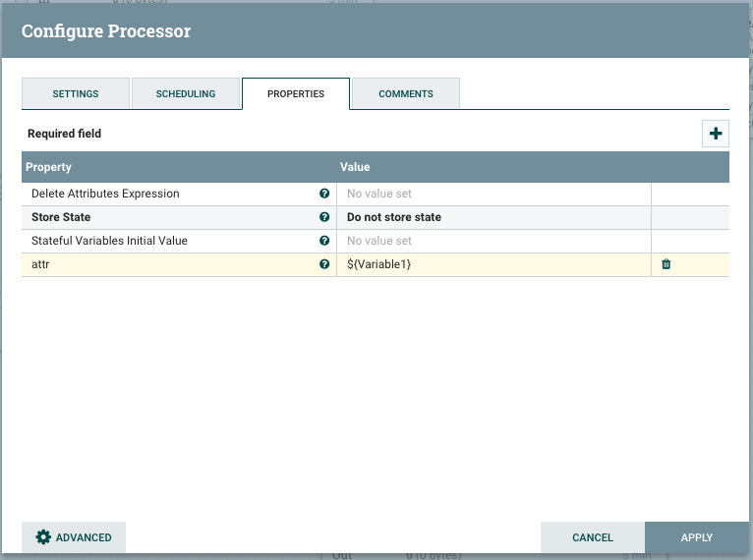753x560 pixels.
Task: Go to the Comments tab
Action: [406, 94]
